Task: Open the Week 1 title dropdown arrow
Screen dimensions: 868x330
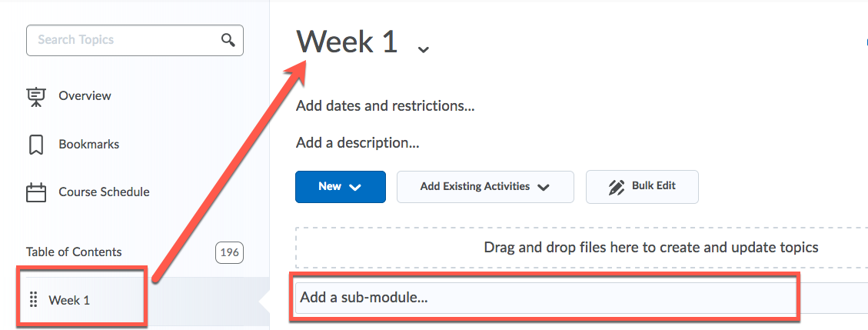Action: (x=423, y=49)
